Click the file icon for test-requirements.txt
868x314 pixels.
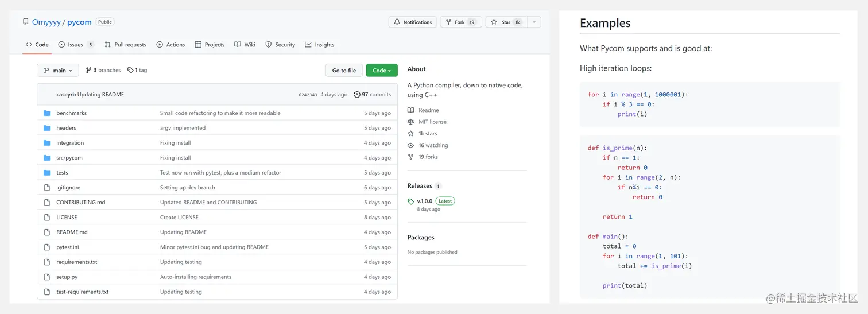[47, 292]
